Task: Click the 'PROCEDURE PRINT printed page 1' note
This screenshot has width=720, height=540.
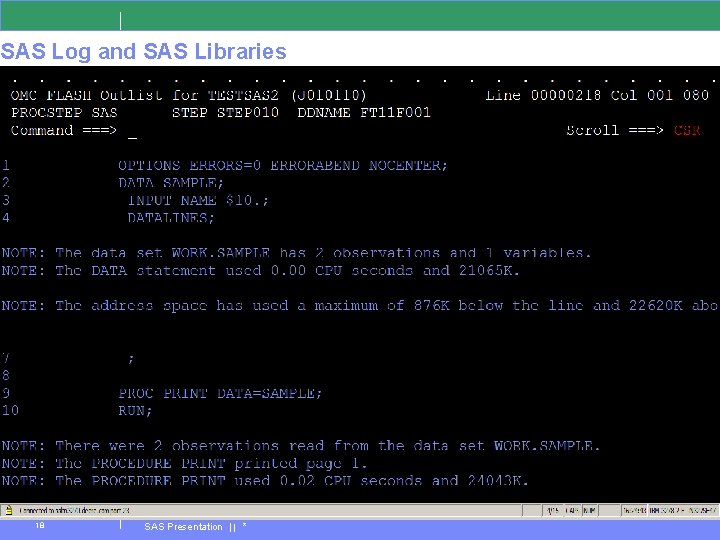Action: pos(184,463)
